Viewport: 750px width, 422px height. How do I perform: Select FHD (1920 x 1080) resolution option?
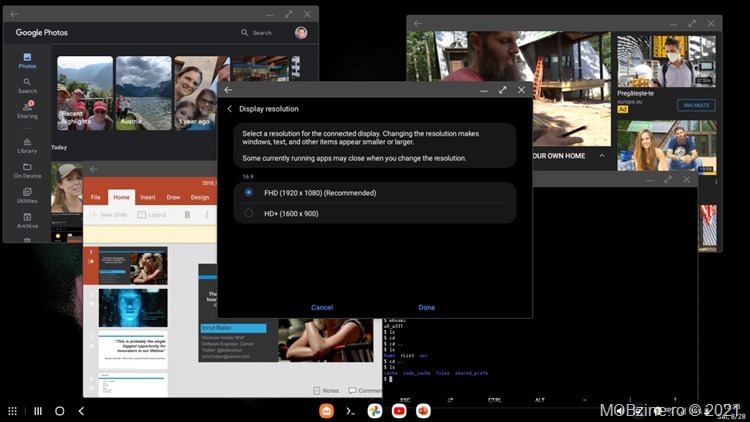coord(375,193)
